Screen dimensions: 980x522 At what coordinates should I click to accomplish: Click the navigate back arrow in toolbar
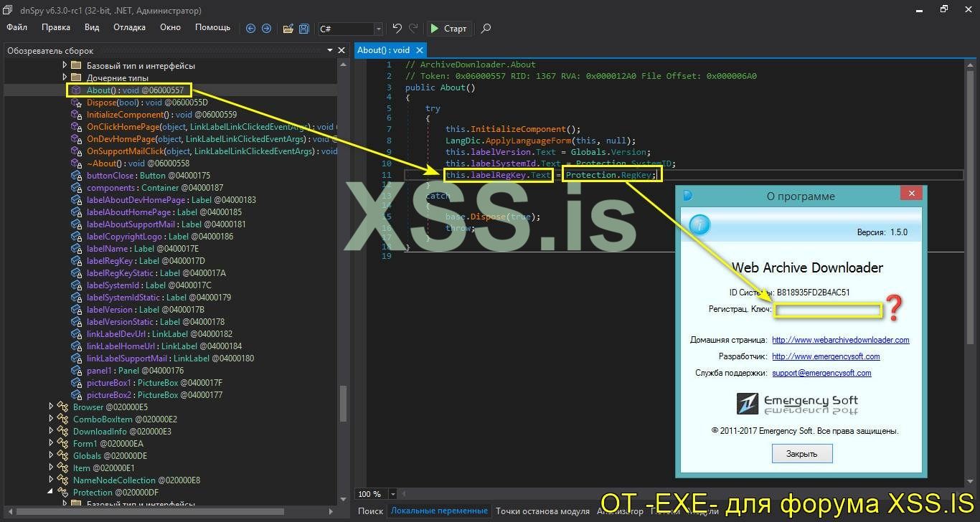(250, 29)
